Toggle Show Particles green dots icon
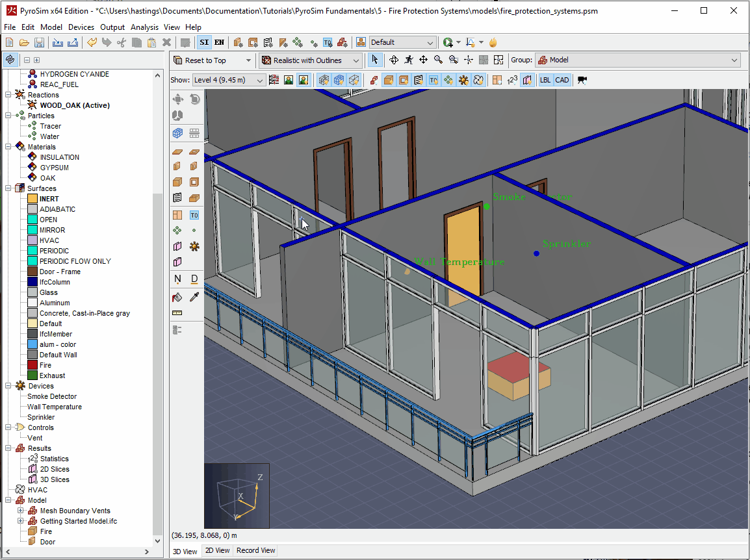The height and width of the screenshot is (560, 750). click(448, 80)
